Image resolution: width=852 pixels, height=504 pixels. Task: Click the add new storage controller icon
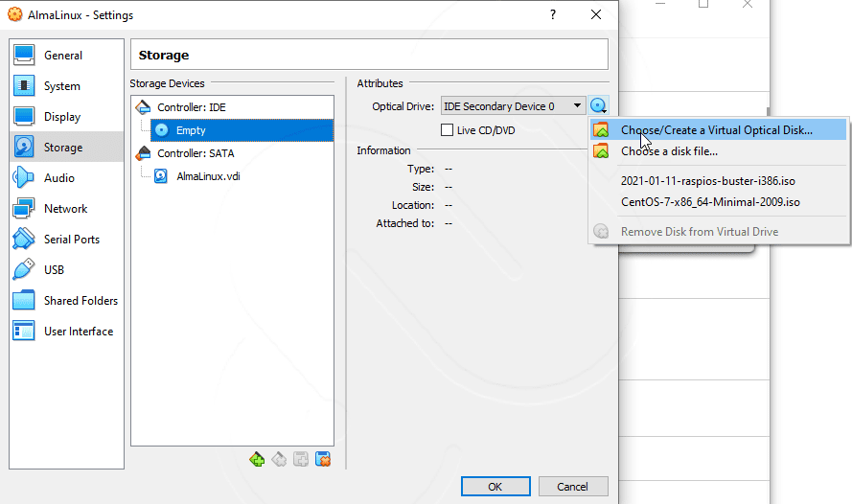tap(257, 460)
